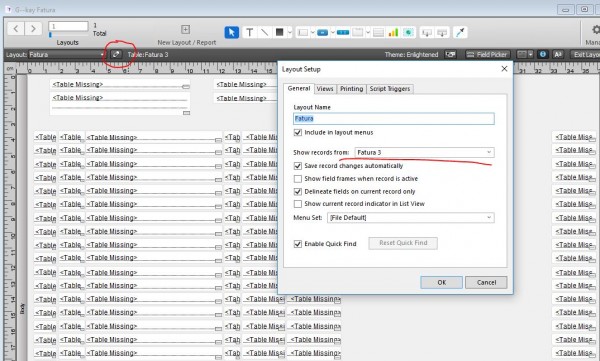Select the Text tool

[x=249, y=33]
